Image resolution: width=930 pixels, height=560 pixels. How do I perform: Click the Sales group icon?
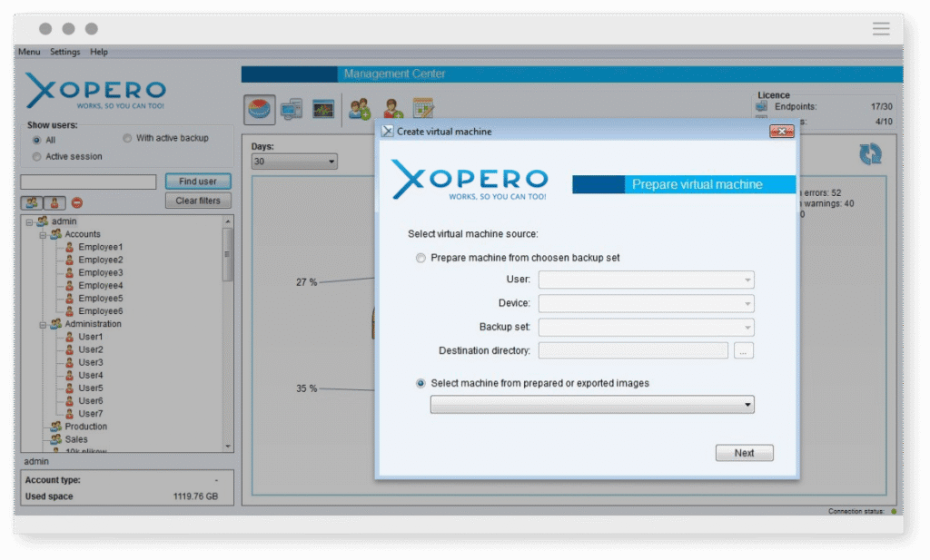[55, 439]
